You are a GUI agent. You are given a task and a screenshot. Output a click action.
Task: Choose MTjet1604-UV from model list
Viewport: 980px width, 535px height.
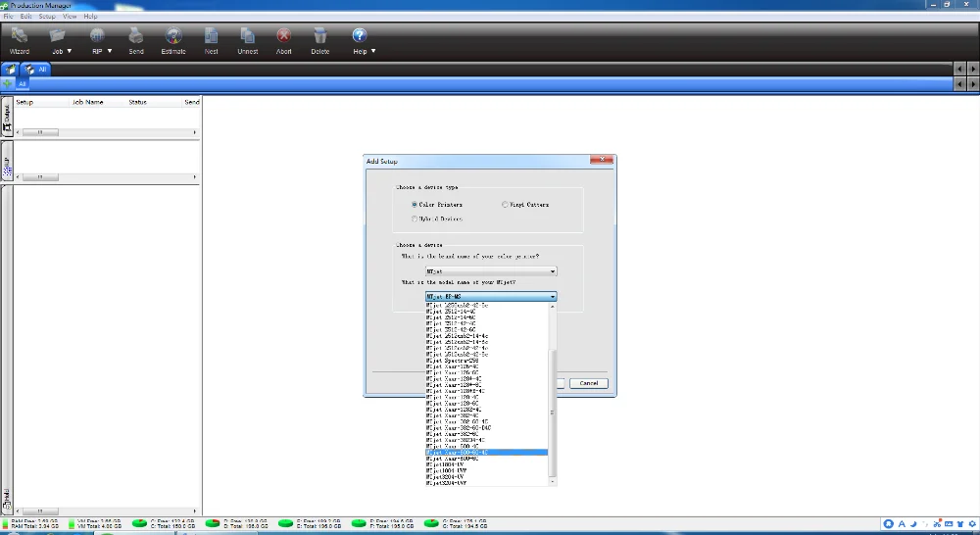click(x=486, y=465)
